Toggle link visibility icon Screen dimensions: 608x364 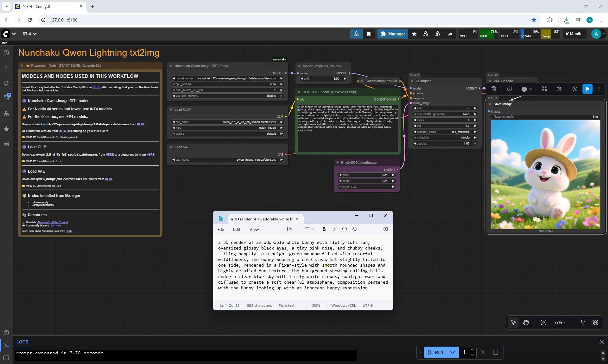(595, 322)
